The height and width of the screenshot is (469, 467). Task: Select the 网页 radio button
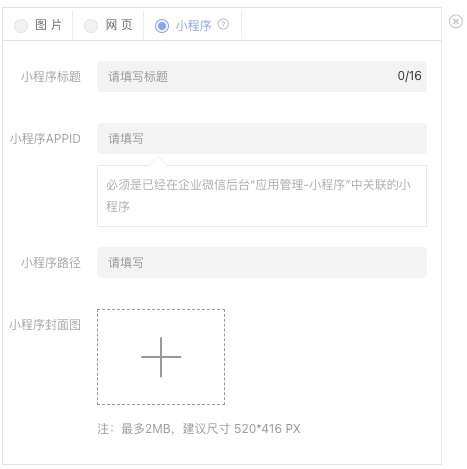pos(91,25)
